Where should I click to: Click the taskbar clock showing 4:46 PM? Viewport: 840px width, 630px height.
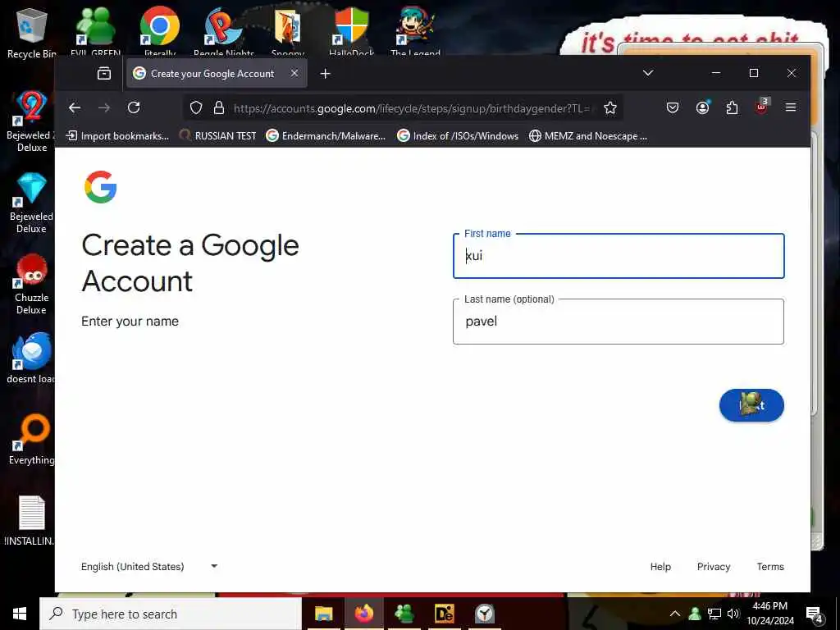(x=769, y=614)
